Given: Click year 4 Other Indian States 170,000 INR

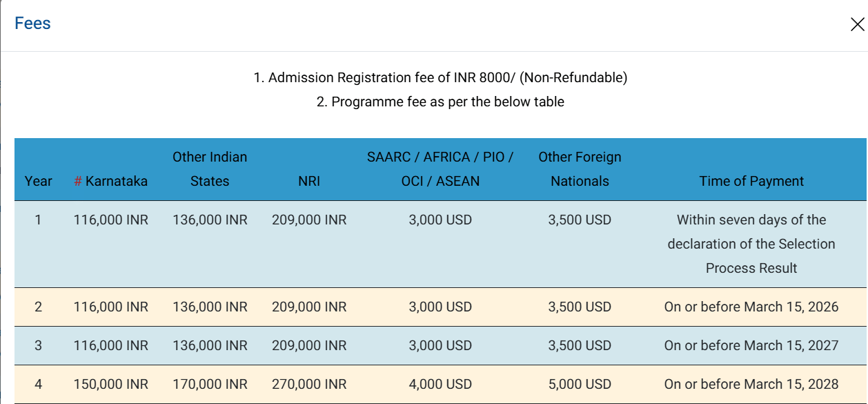Looking at the screenshot, I should point(210,385).
